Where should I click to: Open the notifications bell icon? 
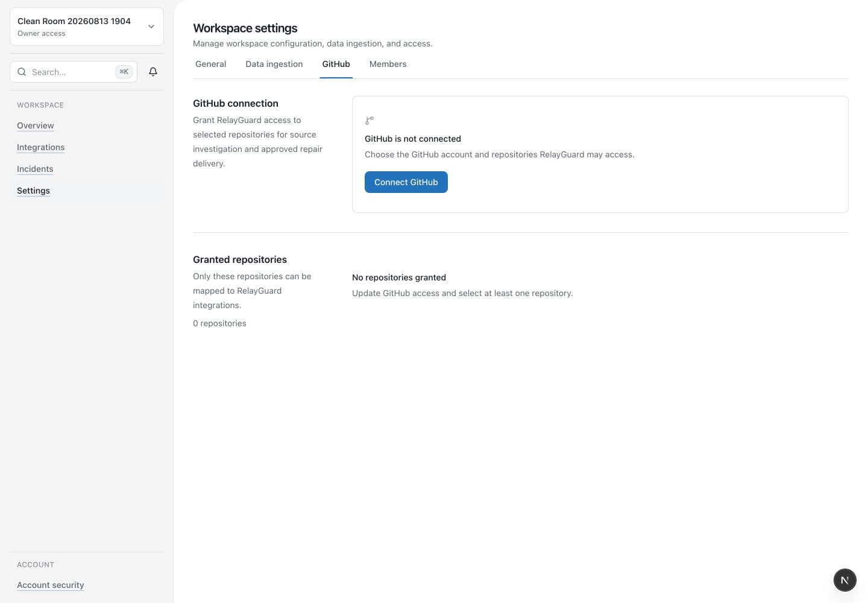click(153, 72)
